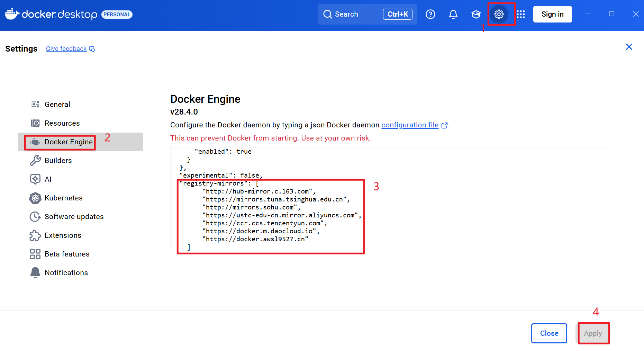Click the "experimental": false line
644x351 pixels.
(221, 175)
